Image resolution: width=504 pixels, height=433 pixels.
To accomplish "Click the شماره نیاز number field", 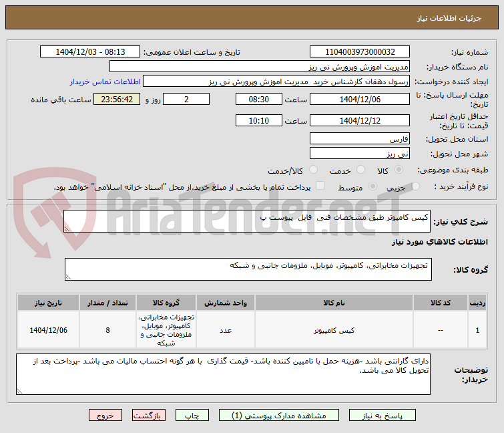I will tap(360, 52).
